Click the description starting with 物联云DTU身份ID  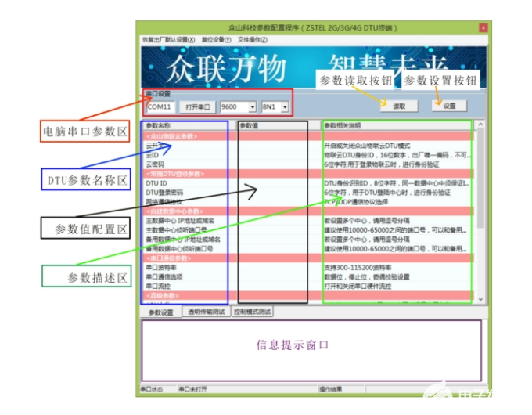[x=397, y=155]
